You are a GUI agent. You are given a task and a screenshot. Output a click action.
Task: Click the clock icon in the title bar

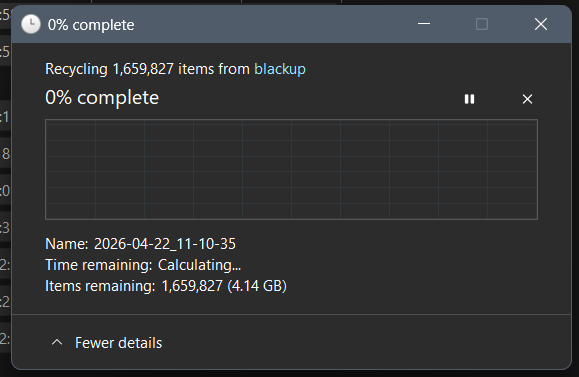coord(31,24)
